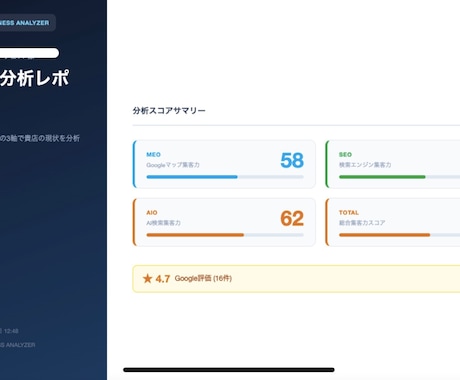Click the MEO score value 58

292,160
